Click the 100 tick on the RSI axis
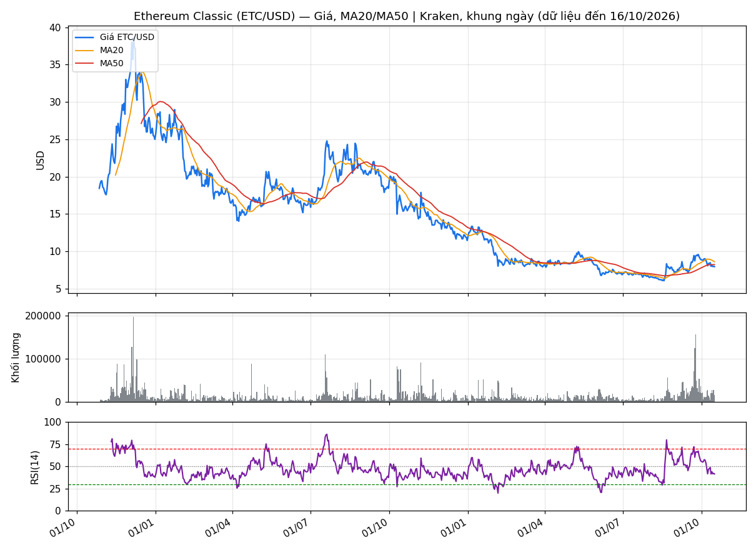 click(x=52, y=422)
